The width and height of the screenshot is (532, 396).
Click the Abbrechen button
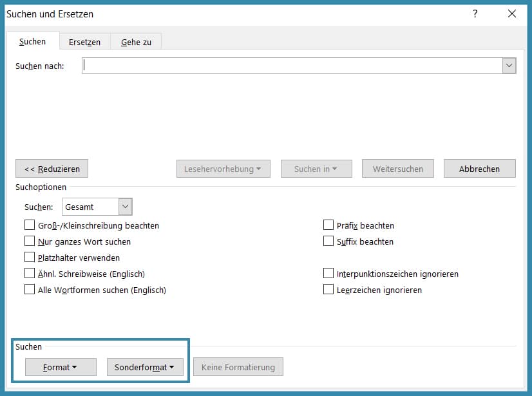(x=479, y=169)
